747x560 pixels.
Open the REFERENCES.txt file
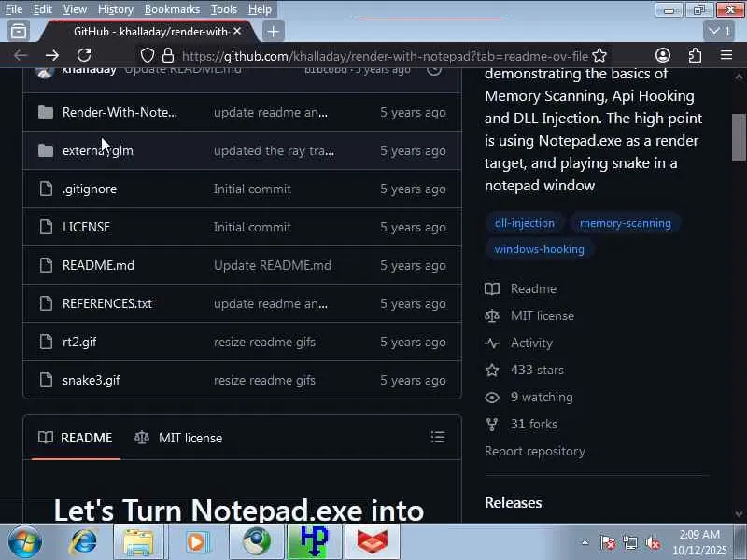(107, 304)
